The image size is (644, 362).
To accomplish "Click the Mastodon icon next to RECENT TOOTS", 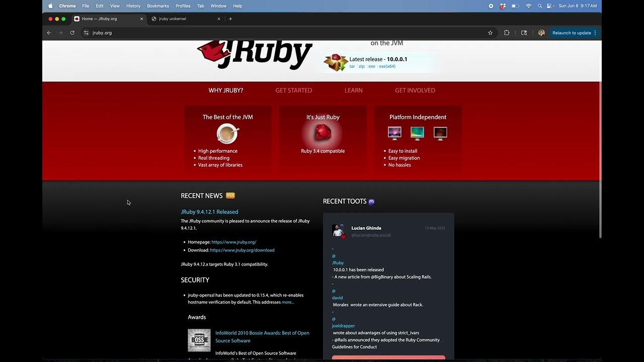I will pos(371,202).
